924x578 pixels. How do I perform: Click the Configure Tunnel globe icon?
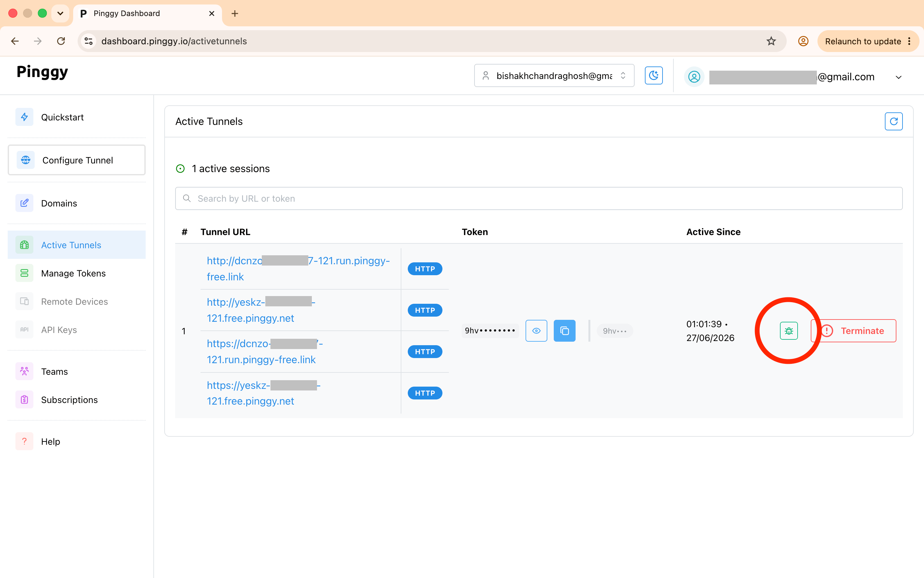tap(26, 160)
